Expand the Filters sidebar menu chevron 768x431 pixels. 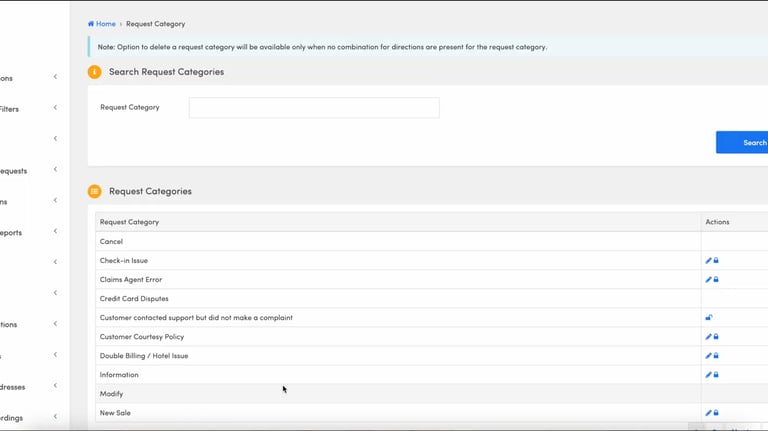click(55, 108)
